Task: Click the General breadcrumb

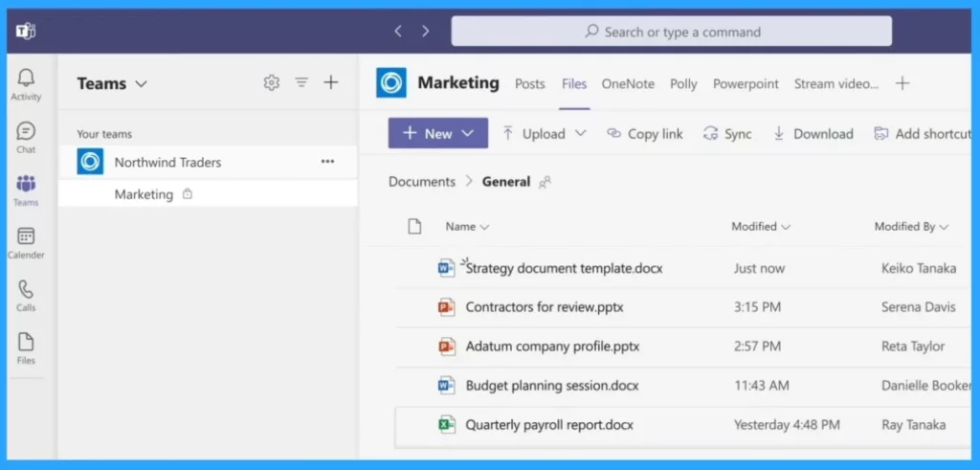Action: 505,182
